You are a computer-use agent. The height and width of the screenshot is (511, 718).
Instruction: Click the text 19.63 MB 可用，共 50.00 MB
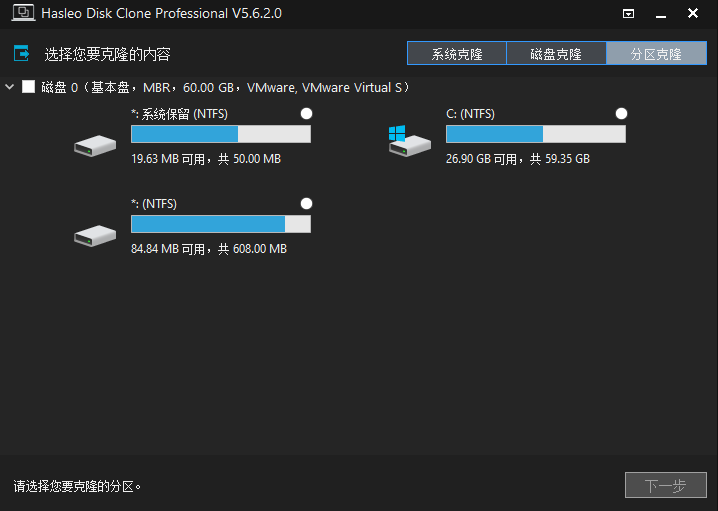tap(206, 159)
